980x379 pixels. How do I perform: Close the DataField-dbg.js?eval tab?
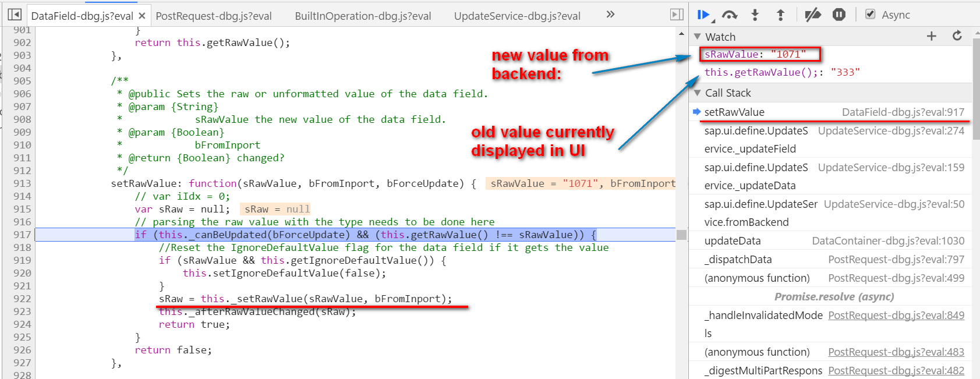click(x=142, y=16)
